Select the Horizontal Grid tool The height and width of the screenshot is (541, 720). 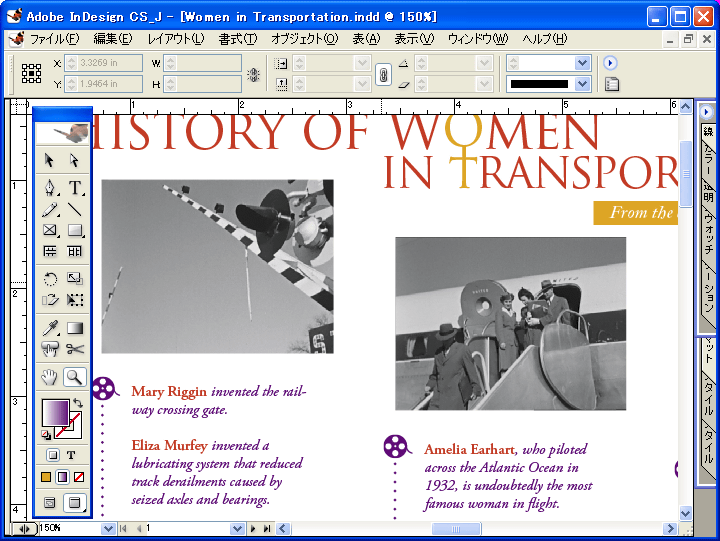50,251
